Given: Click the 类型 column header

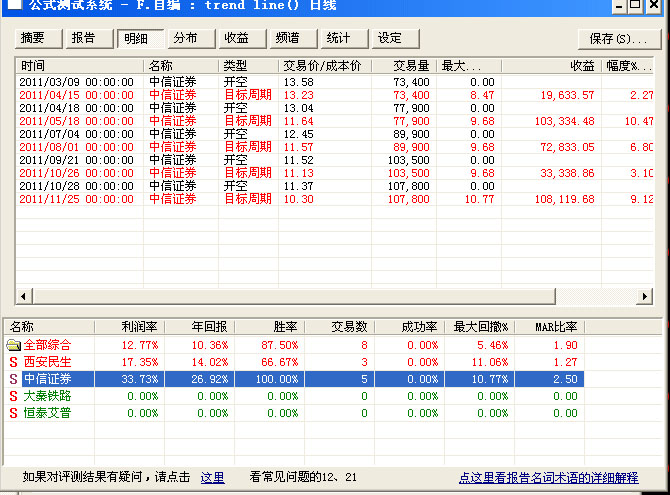Looking at the screenshot, I should click(x=248, y=66).
